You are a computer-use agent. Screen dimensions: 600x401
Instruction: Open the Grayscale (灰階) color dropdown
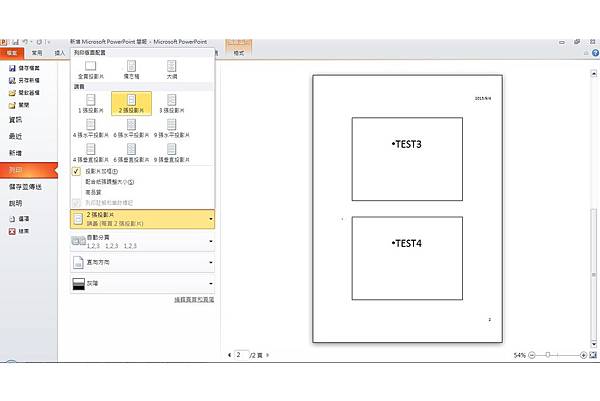(x=142, y=284)
